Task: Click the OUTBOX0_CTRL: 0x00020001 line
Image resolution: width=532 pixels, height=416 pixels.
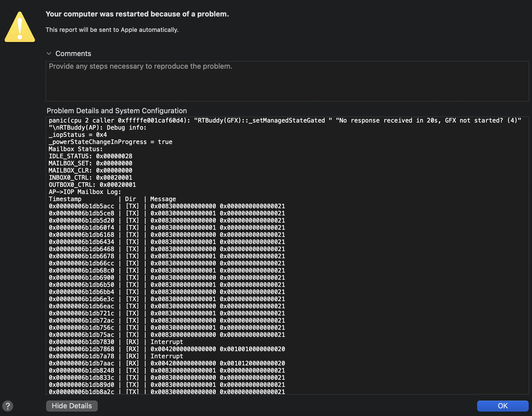Action: pos(92,185)
